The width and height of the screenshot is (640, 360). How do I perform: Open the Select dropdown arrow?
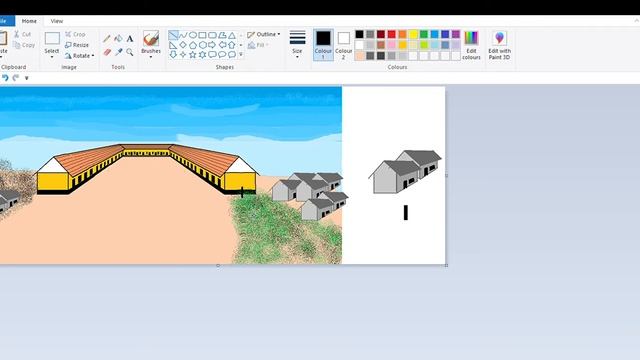[52, 57]
